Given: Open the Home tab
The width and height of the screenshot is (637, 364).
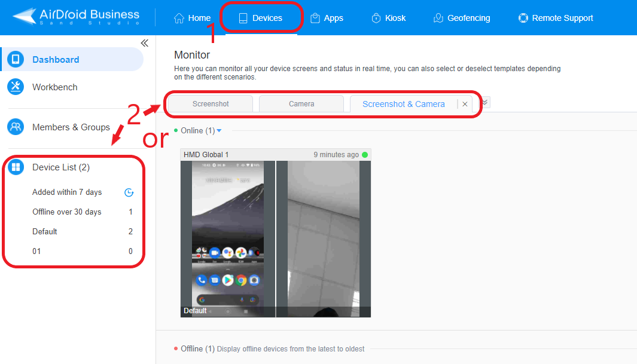Looking at the screenshot, I should [192, 18].
